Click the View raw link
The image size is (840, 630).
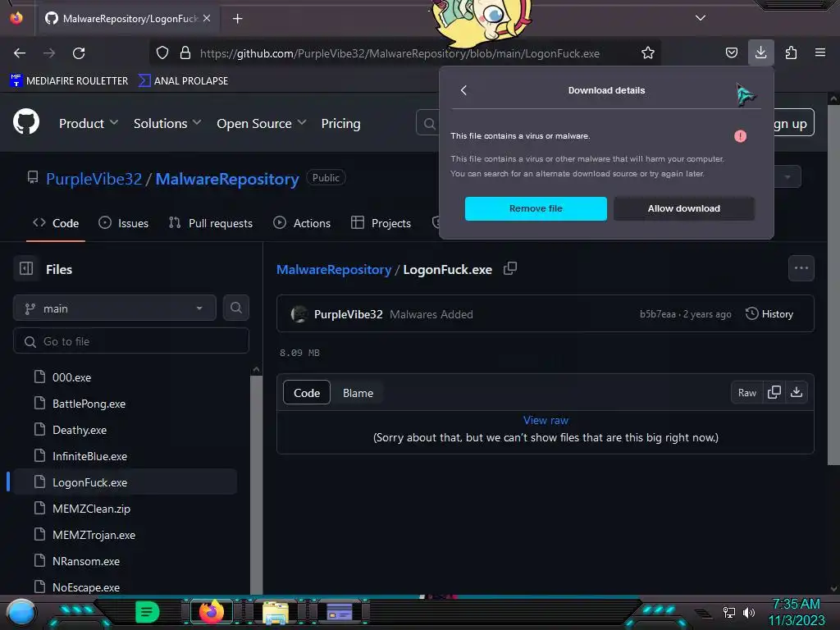tap(546, 420)
